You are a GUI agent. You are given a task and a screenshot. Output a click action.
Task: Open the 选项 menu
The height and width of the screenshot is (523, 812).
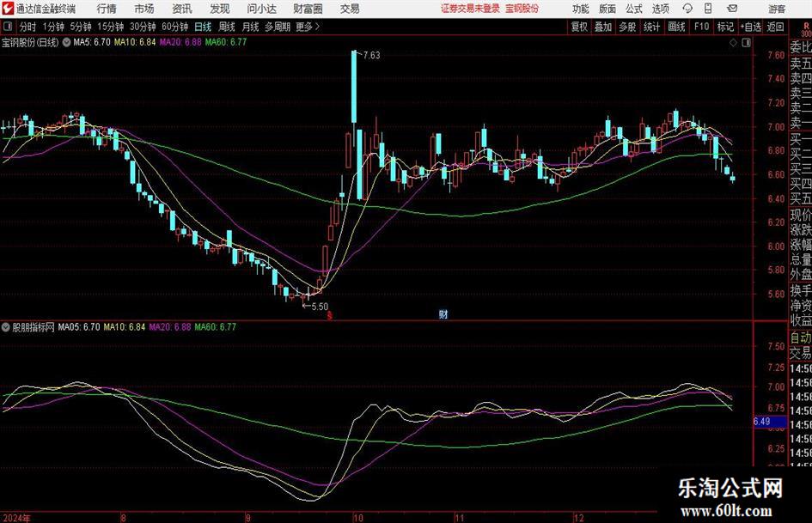tap(661, 9)
